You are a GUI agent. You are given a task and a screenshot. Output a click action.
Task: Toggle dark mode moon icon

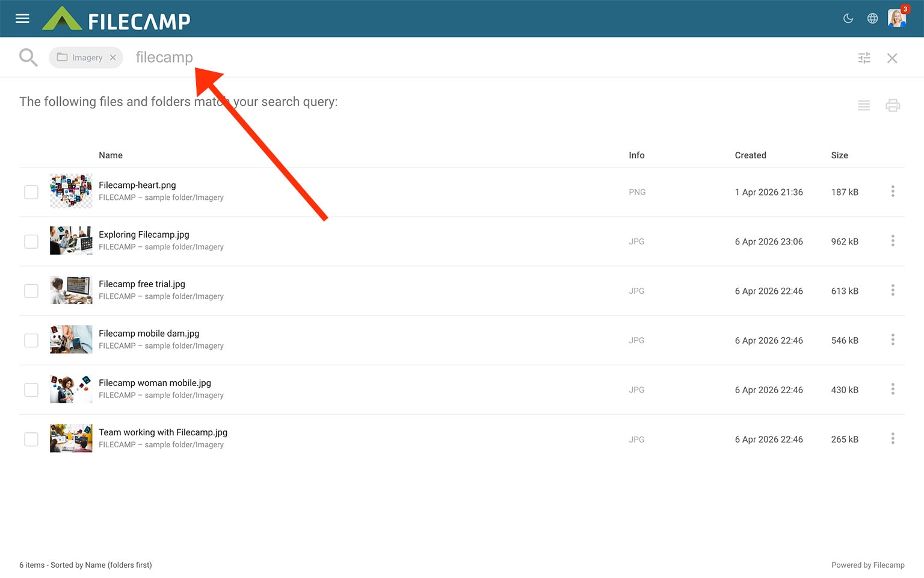pyautogui.click(x=848, y=19)
